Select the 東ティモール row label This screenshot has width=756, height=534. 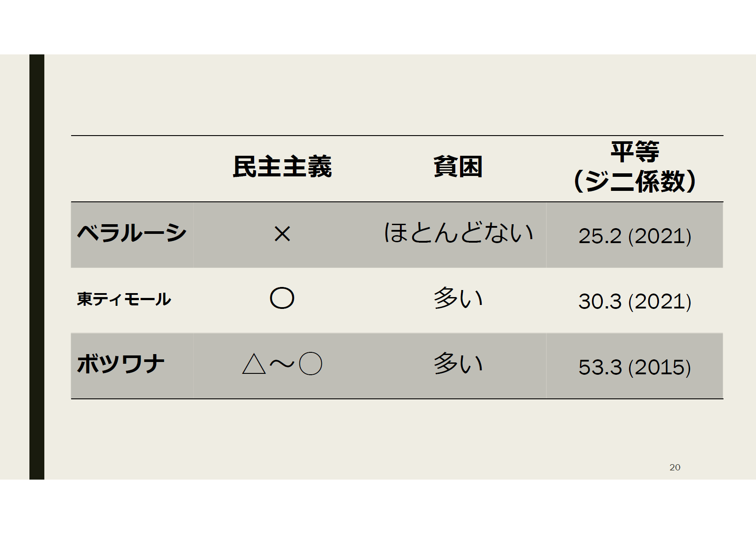(x=124, y=299)
